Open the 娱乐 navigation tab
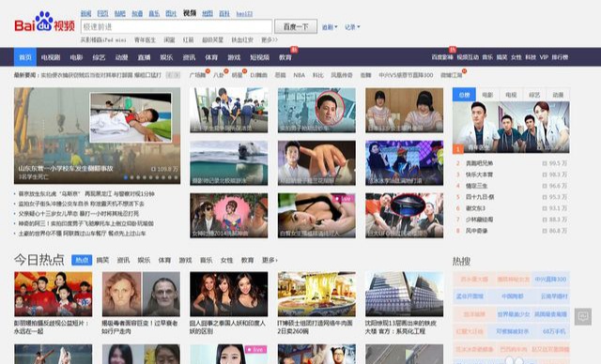The height and width of the screenshot is (364, 601). click(x=166, y=57)
